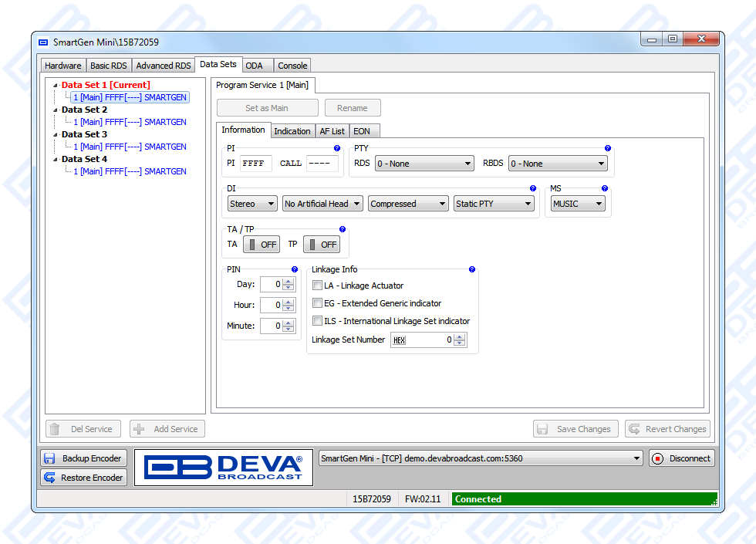Click the MS section help icon
Viewport: 756px width, 544px height.
point(605,188)
